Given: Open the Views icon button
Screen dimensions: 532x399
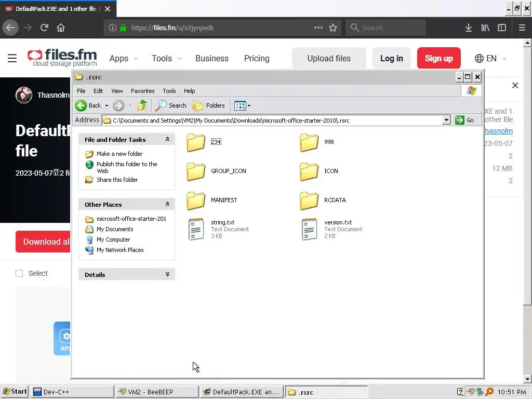Looking at the screenshot, I should click(240, 105).
